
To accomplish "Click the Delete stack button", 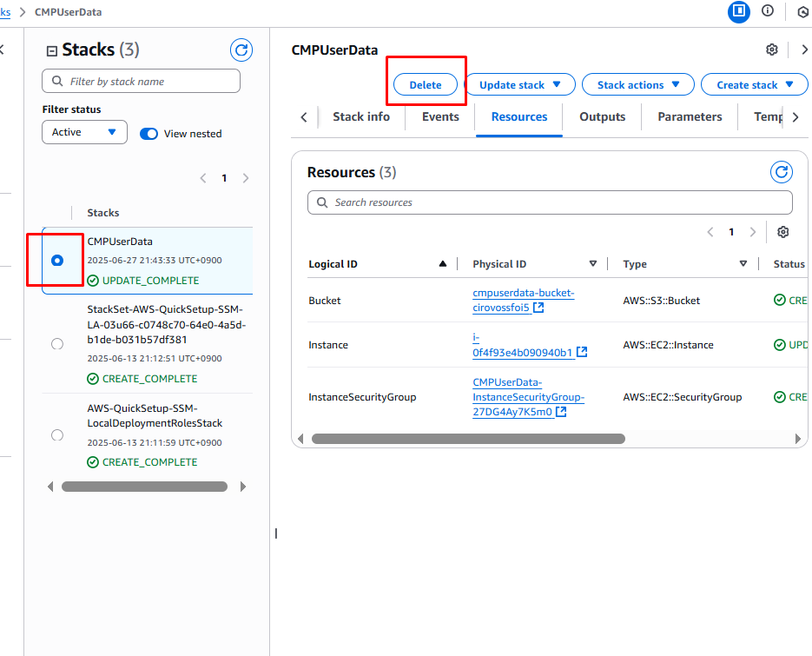I will [x=426, y=85].
